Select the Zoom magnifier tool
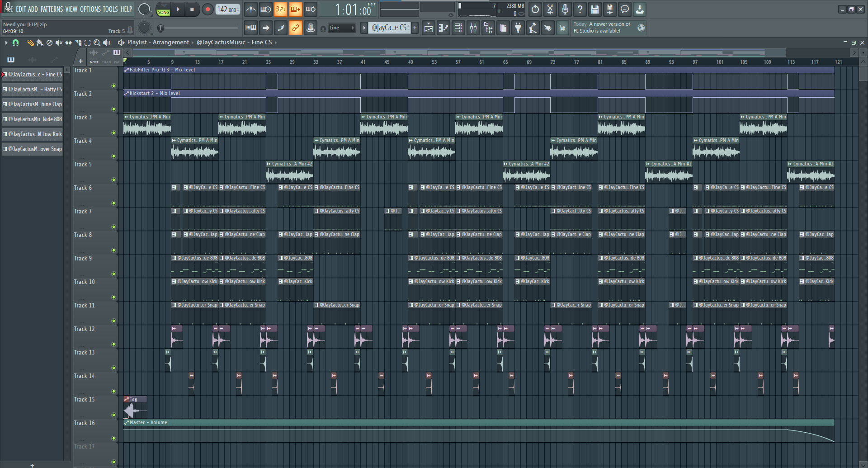 click(x=97, y=43)
